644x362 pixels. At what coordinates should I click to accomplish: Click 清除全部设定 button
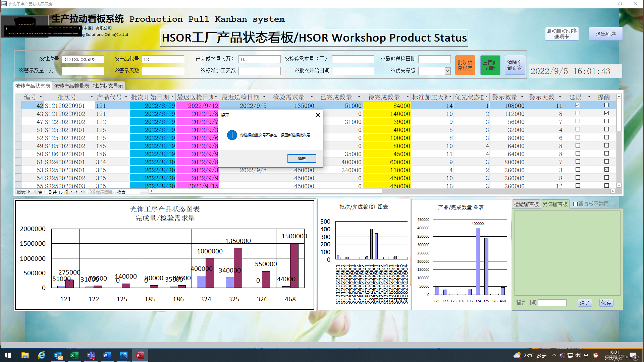[x=515, y=65]
